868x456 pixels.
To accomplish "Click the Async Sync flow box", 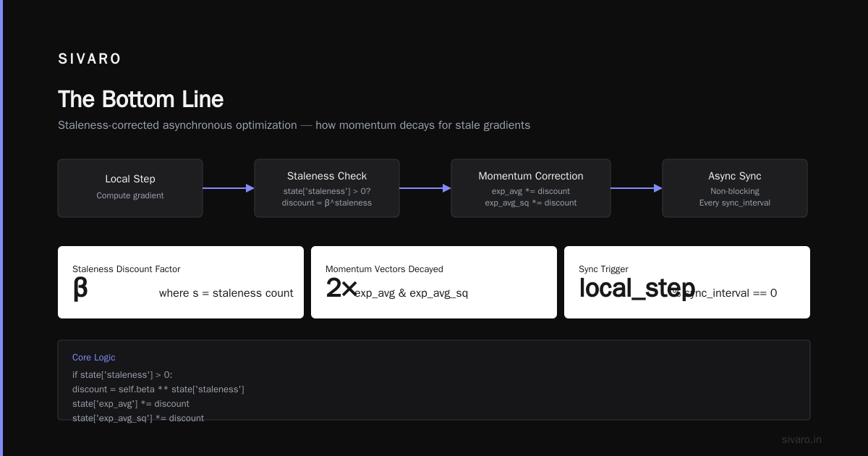I will pos(735,188).
